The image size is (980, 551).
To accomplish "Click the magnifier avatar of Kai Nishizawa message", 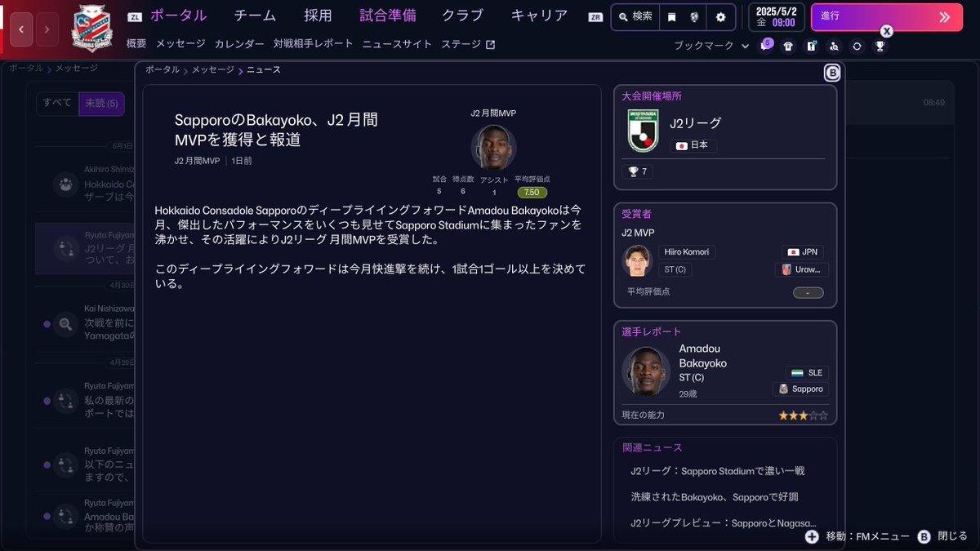I will (x=65, y=325).
